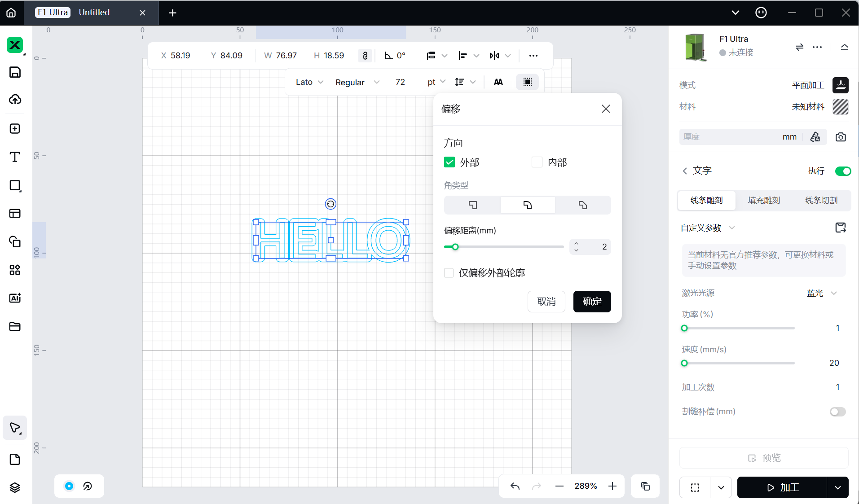Screen dimensions: 859x504
Task: Select the sharp corner type icon
Action: [x=472, y=205]
